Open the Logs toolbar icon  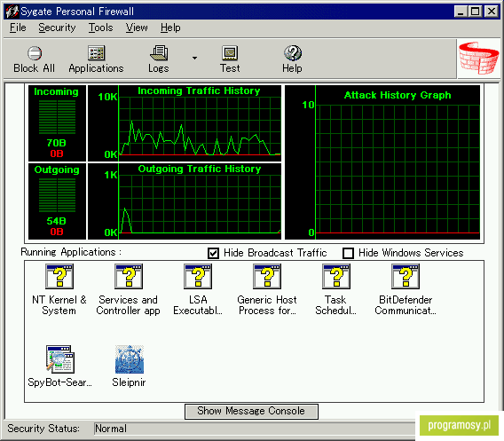(x=159, y=53)
